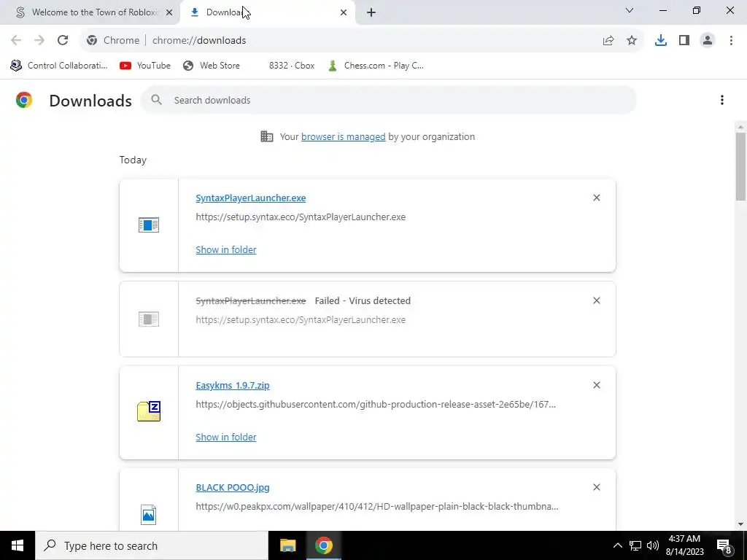The image size is (747, 560).
Task: Remove the failed virus-detected download entry
Action: tap(597, 300)
